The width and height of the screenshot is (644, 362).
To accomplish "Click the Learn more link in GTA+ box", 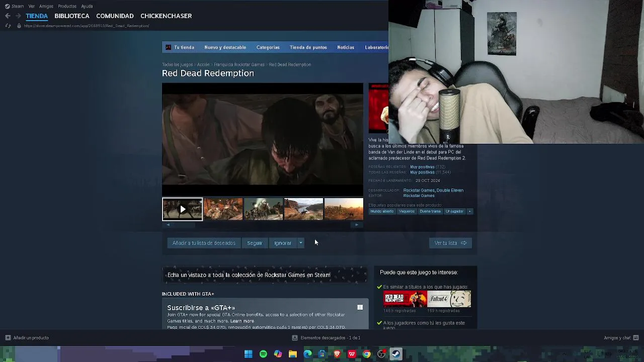I will pyautogui.click(x=242, y=321).
